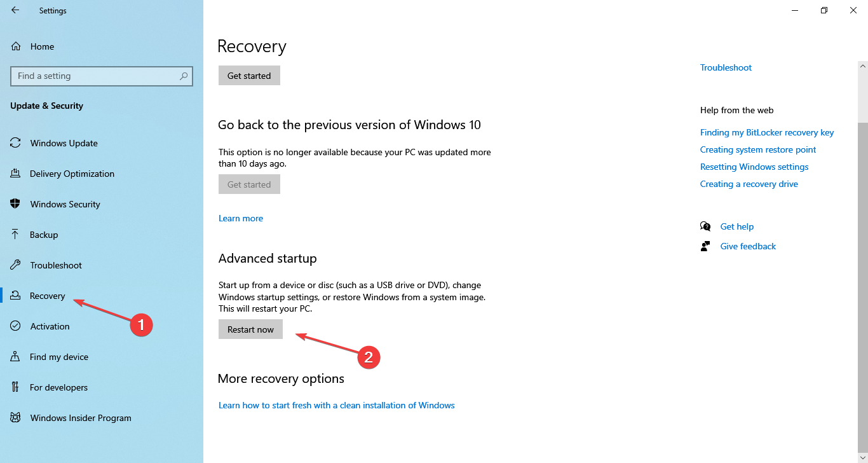Click the Backup arrow icon
868x463 pixels.
point(16,235)
